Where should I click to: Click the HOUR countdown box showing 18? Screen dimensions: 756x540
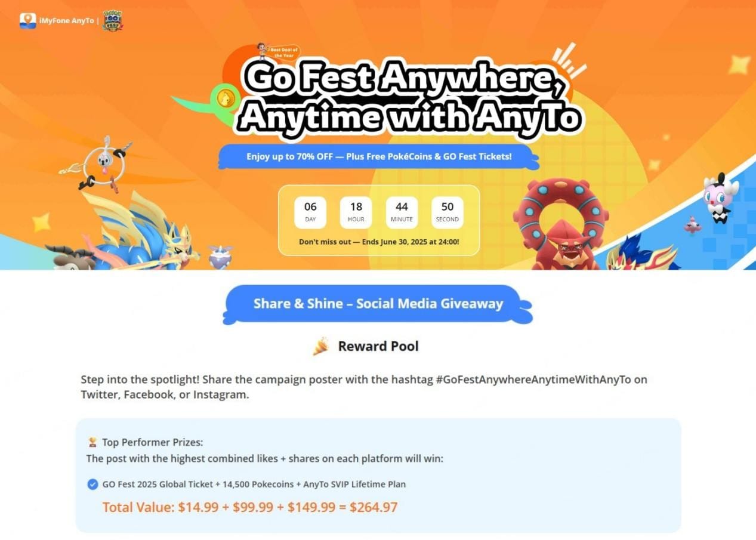click(356, 212)
